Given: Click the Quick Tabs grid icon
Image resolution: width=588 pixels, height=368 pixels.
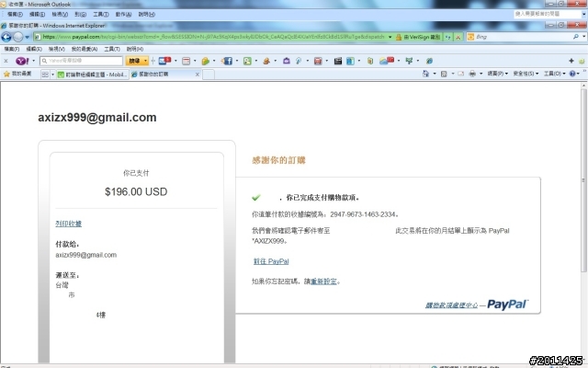Looking at the screenshot, I should tap(45, 75).
